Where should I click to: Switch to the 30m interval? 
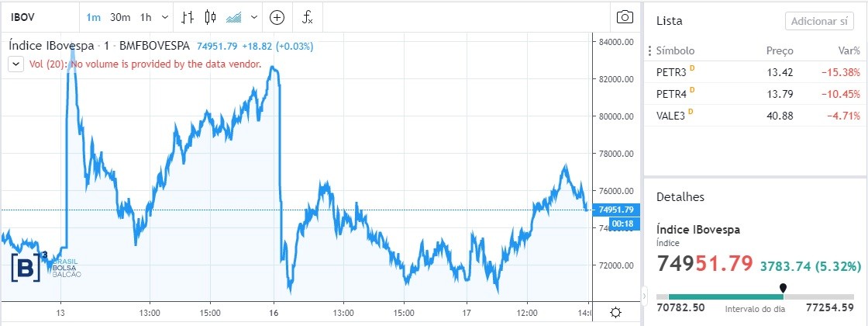[x=119, y=17]
